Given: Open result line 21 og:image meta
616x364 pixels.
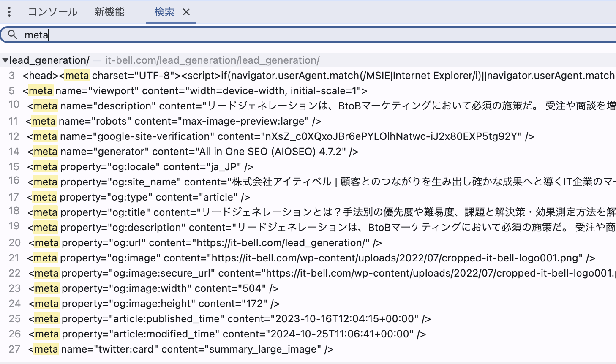Looking at the screenshot, I should [x=308, y=258].
